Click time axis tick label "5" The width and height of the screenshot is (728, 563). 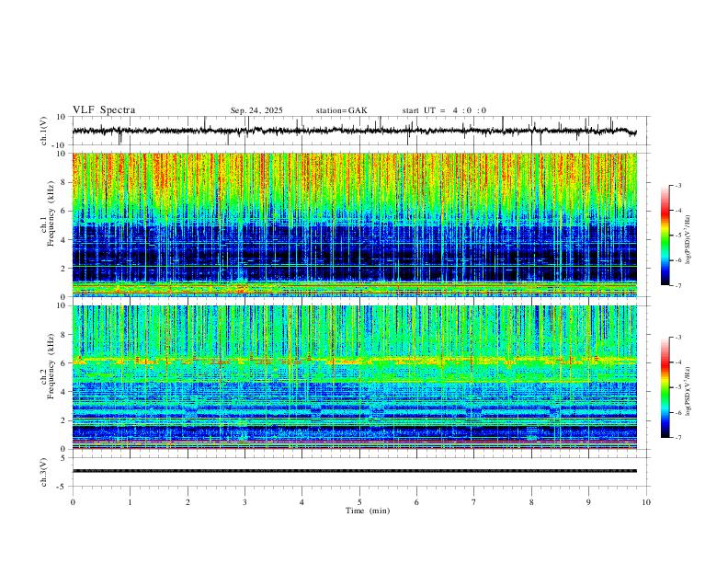[x=359, y=502]
